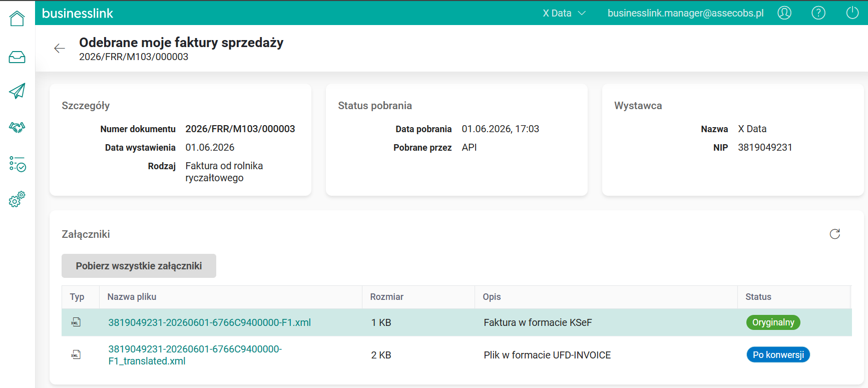The width and height of the screenshot is (868, 388).
Task: Open the paper plane sent icon
Action: (17, 91)
